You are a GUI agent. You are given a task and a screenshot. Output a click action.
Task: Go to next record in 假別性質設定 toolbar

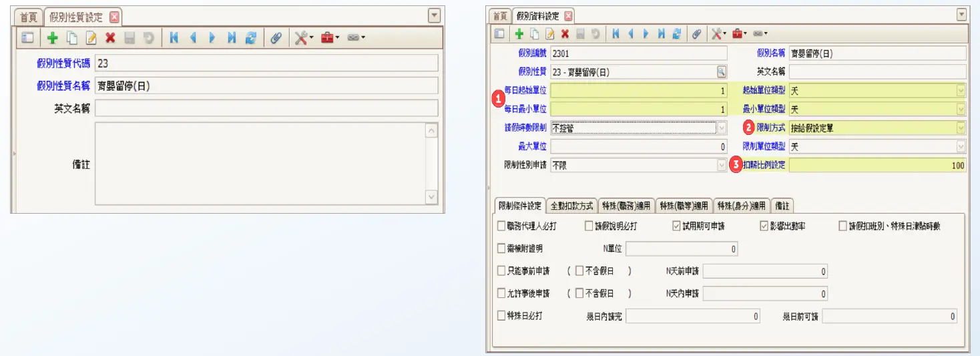point(212,39)
